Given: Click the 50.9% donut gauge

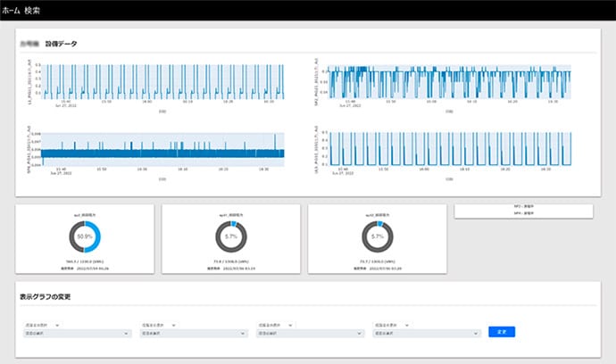Looking at the screenshot, I should click(86, 236).
